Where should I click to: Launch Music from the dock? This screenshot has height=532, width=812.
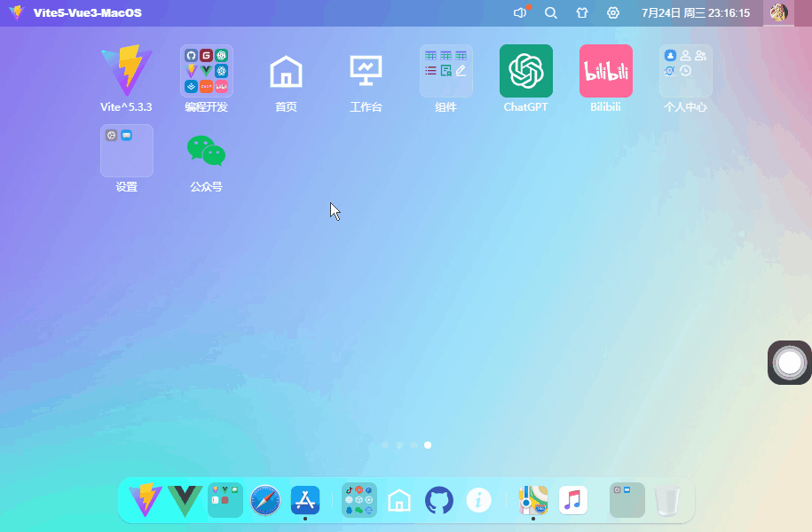573,500
